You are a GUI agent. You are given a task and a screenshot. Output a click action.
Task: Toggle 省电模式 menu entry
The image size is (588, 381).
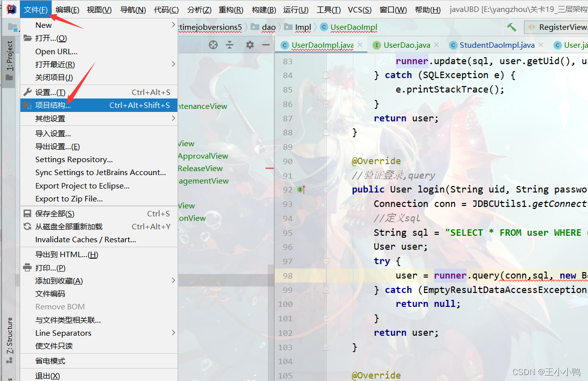[x=99, y=361]
